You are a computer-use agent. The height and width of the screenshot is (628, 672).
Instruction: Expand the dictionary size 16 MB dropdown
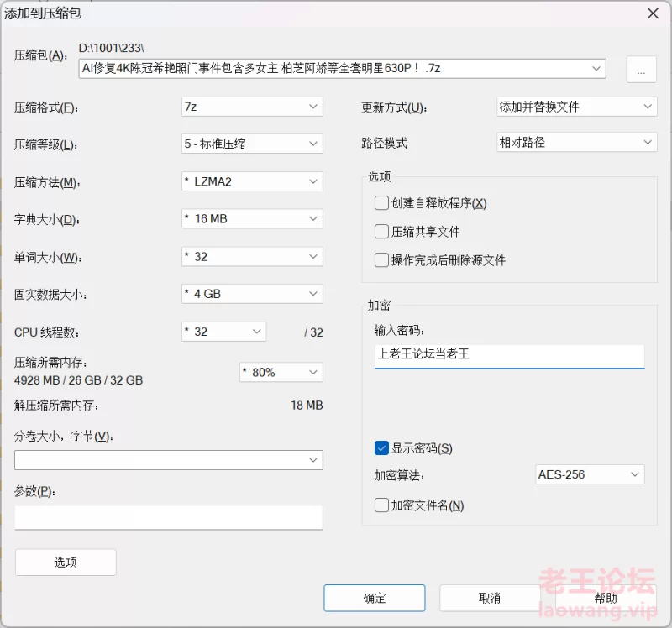[252, 219]
